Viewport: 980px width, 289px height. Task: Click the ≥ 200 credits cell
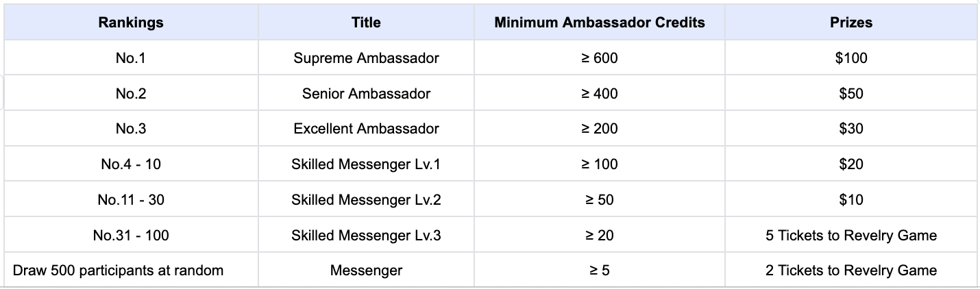coord(600,129)
